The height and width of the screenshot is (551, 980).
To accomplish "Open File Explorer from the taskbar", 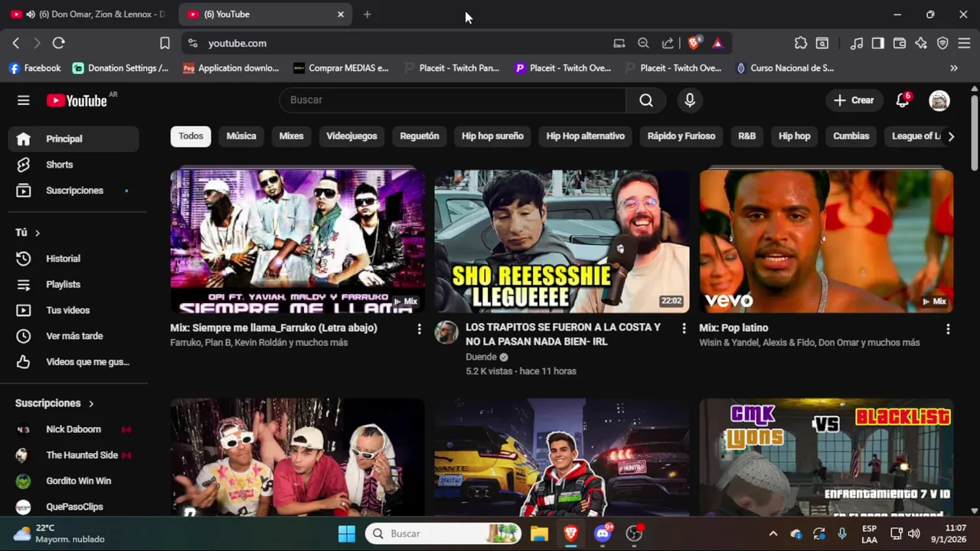I will coord(539,533).
